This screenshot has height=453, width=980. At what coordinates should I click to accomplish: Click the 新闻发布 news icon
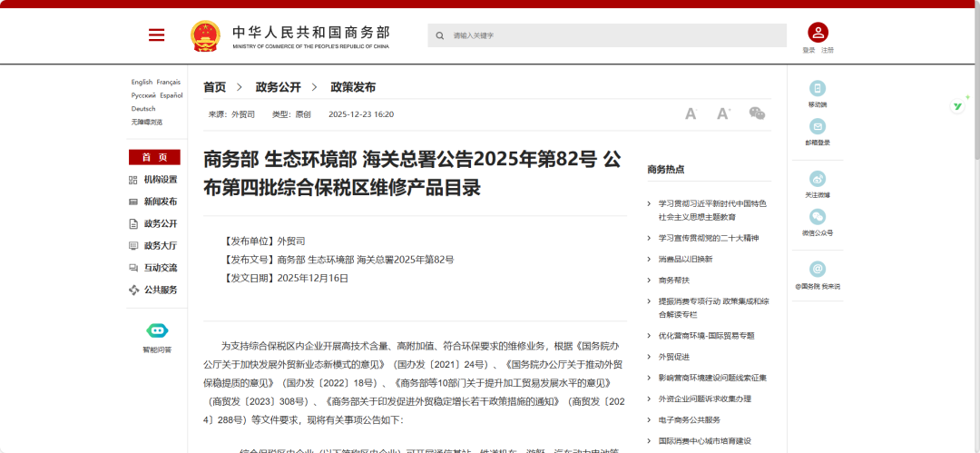coord(132,202)
